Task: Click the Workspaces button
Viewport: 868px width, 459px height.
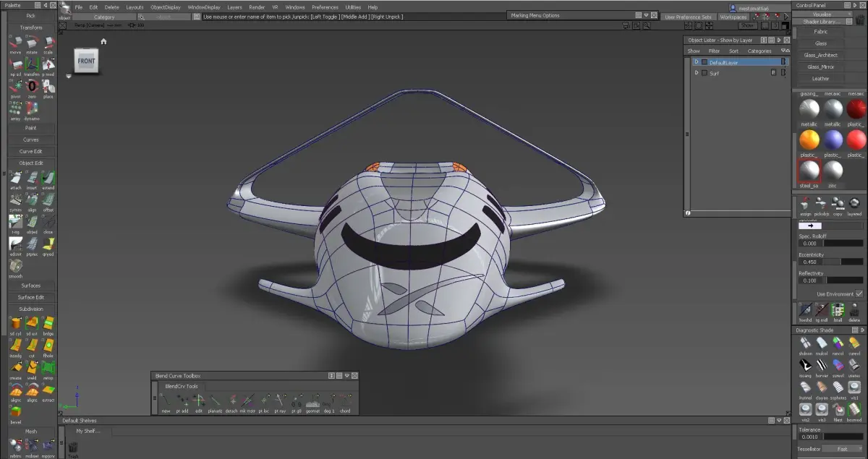Action: [x=733, y=17]
